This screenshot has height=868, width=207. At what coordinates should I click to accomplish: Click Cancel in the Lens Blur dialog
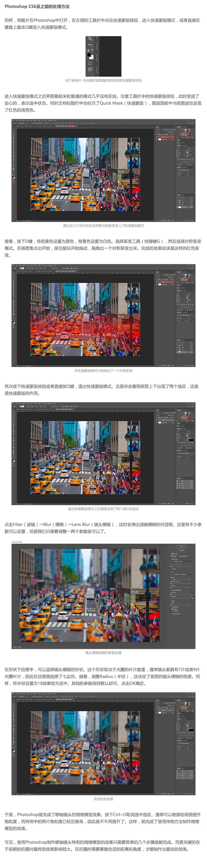coord(182,550)
